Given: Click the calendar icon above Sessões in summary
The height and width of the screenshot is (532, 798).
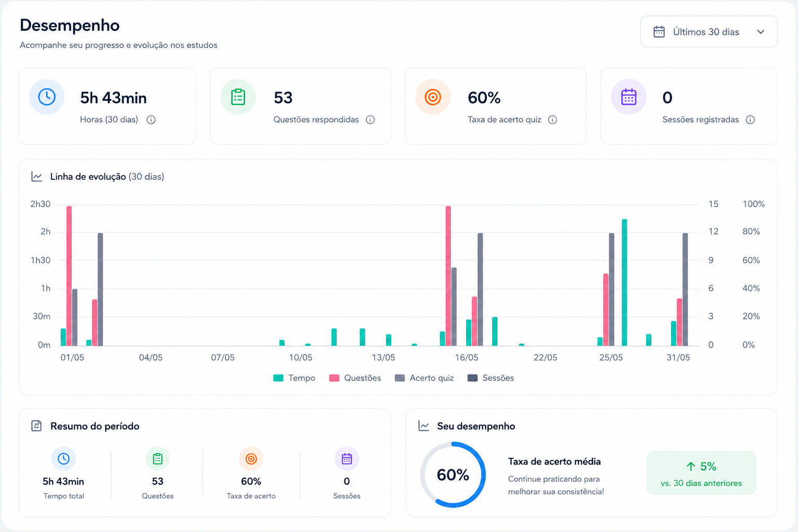Looking at the screenshot, I should (347, 459).
